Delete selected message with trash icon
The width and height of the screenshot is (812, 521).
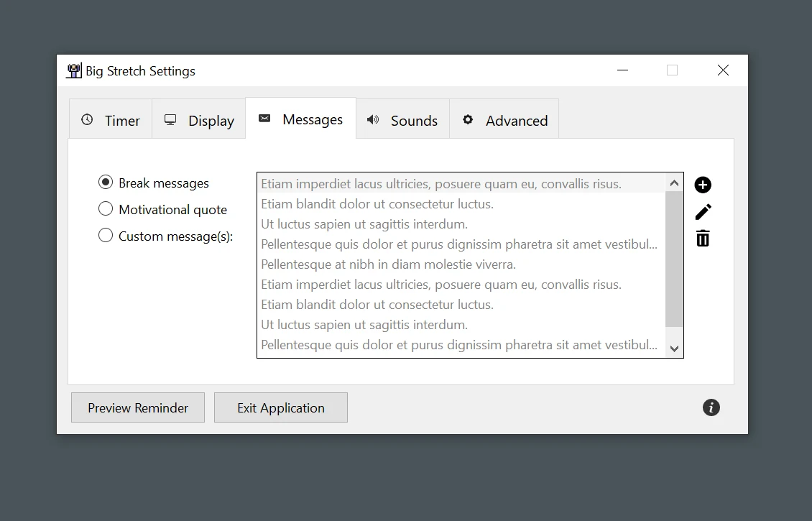tap(703, 239)
